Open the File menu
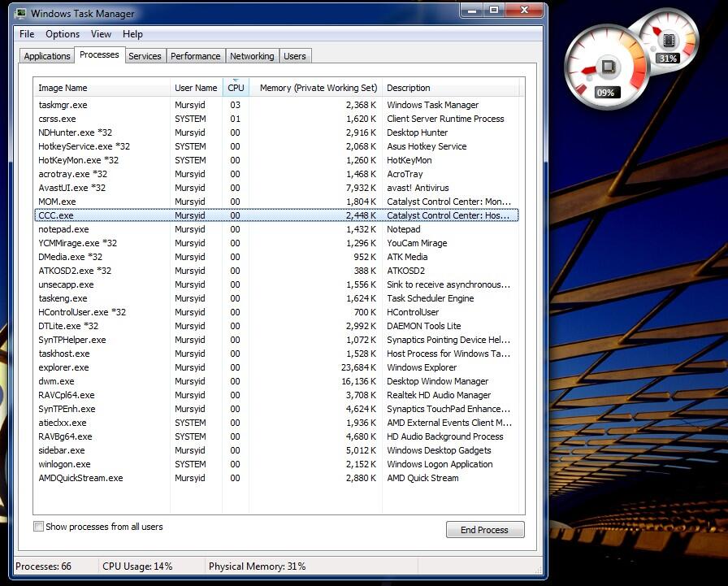Screen dimensions: 728x586 pyautogui.click(x=27, y=34)
